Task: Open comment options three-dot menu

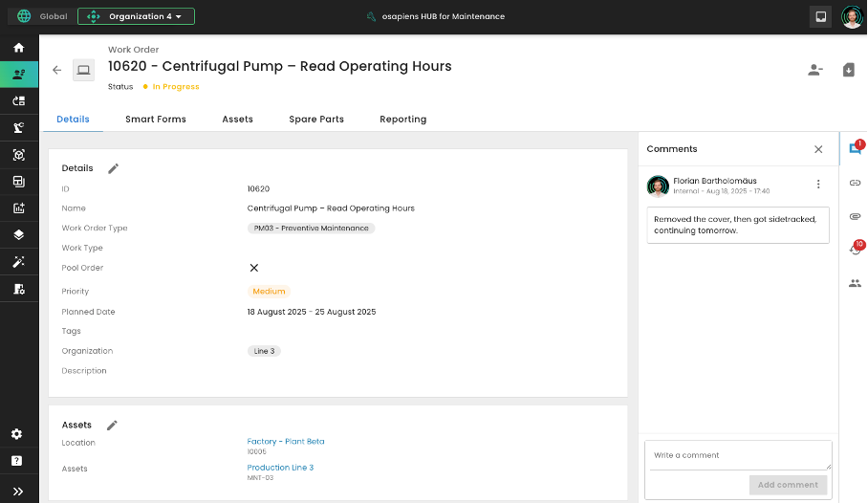Action: tap(818, 185)
